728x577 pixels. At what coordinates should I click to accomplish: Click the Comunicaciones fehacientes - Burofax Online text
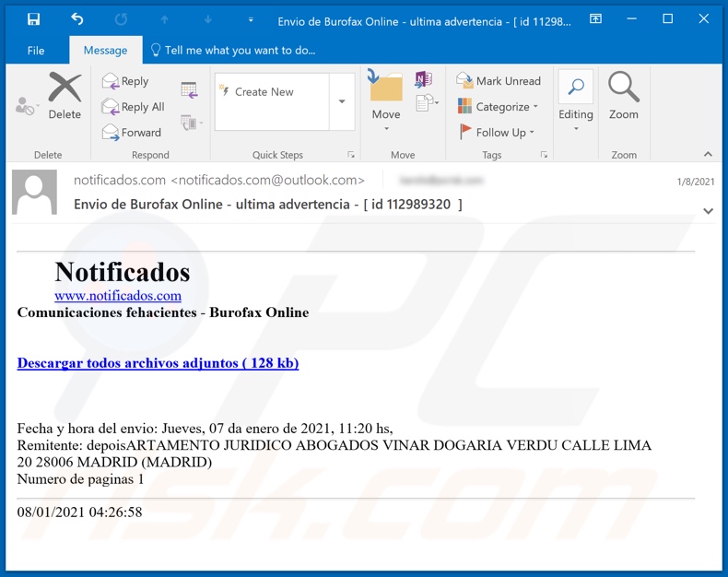click(x=163, y=312)
